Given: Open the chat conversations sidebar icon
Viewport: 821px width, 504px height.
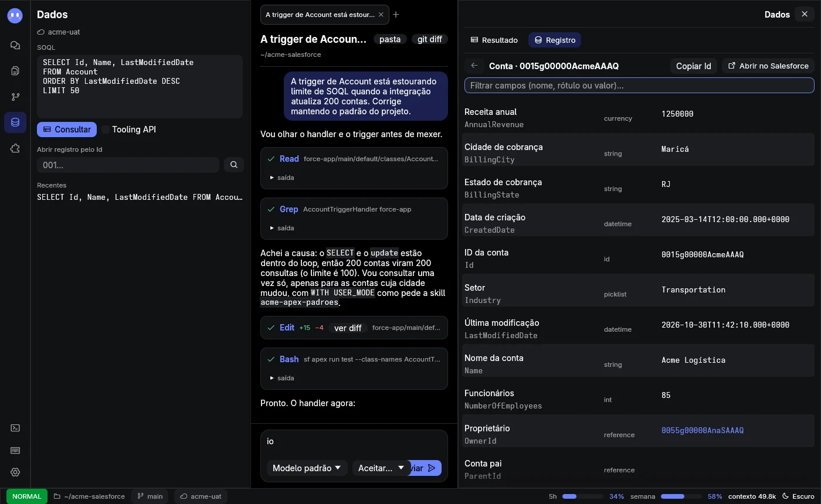Looking at the screenshot, I should [x=15, y=45].
